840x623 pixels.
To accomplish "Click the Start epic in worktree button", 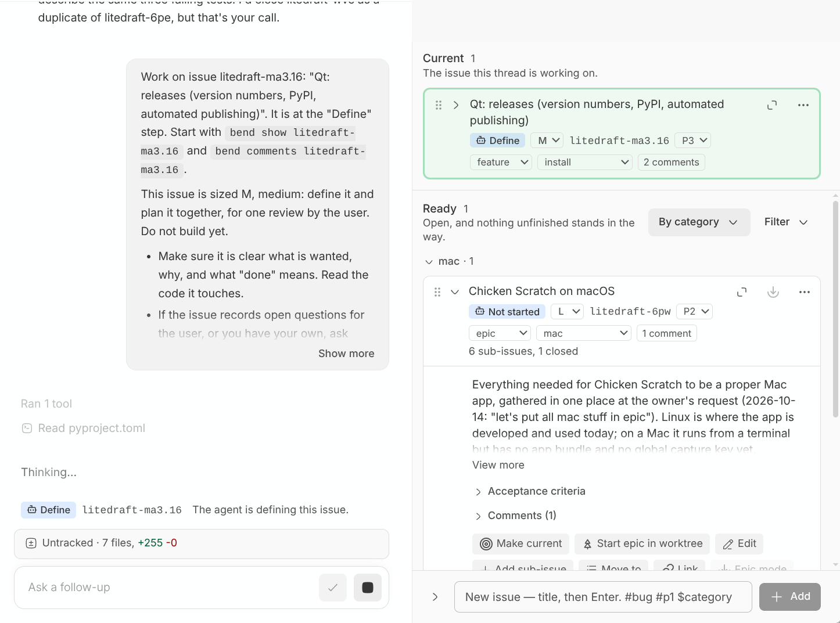I will [x=642, y=543].
